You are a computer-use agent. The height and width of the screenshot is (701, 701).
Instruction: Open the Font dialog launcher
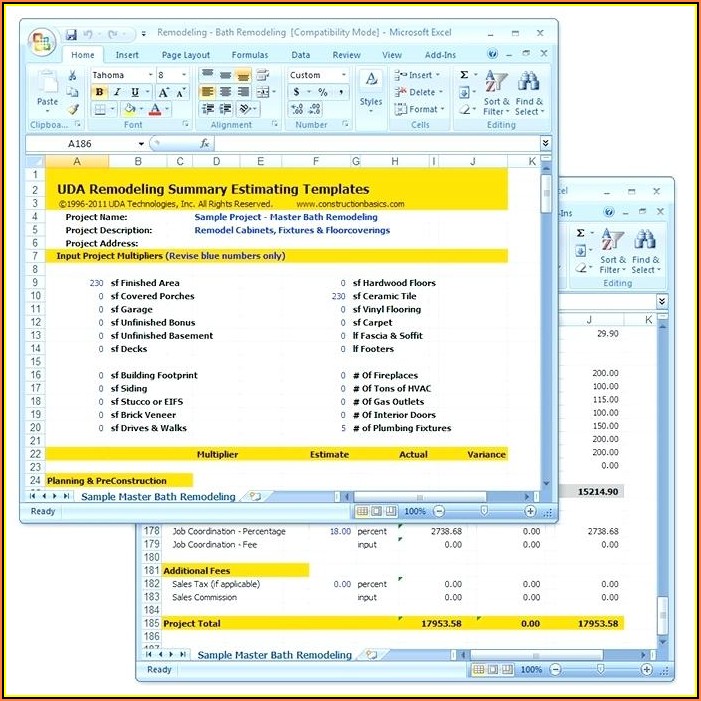pyautogui.click(x=186, y=124)
